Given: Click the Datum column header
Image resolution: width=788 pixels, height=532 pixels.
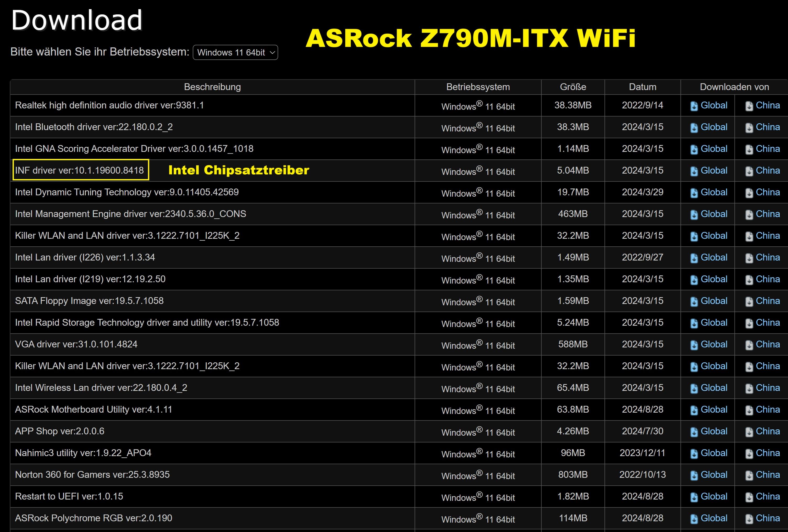Looking at the screenshot, I should [642, 87].
